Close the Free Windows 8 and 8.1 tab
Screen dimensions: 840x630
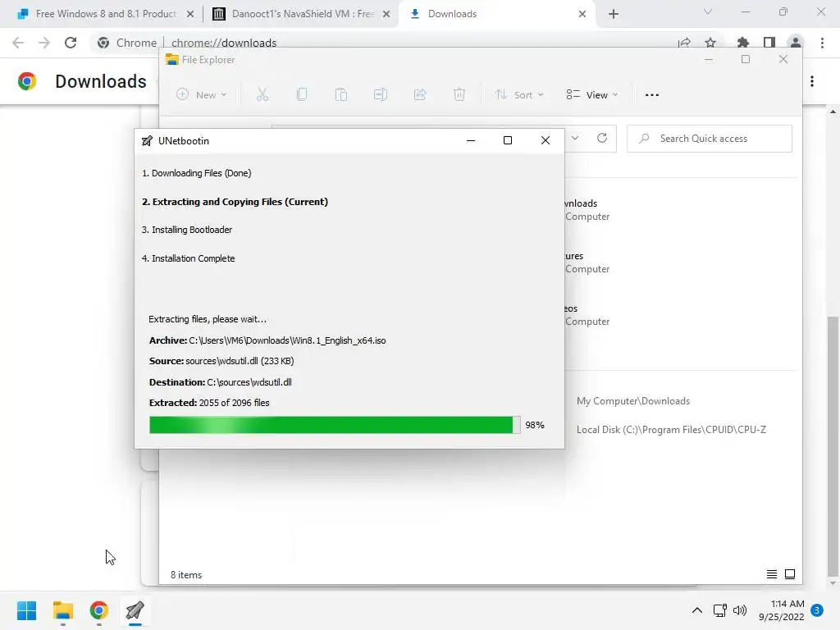point(190,14)
